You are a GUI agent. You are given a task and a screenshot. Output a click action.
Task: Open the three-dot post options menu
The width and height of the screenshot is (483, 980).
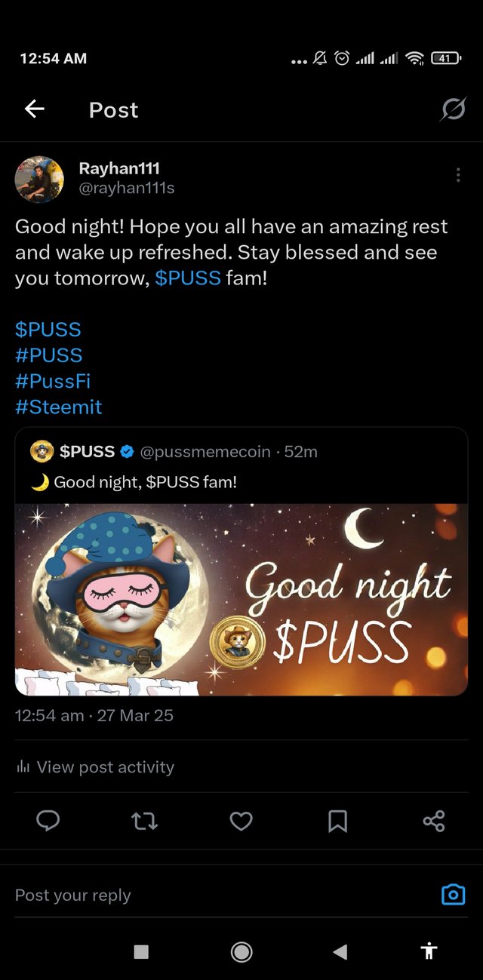[458, 175]
